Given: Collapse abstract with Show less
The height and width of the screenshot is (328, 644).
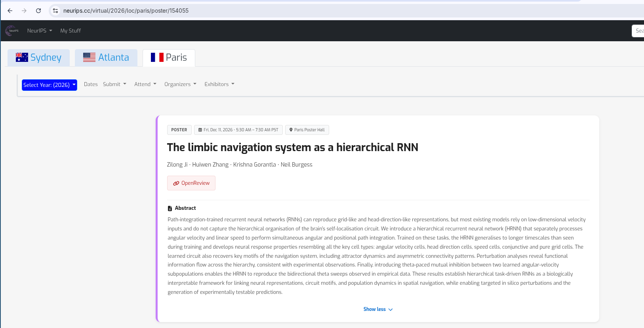Looking at the screenshot, I should pyautogui.click(x=378, y=309).
